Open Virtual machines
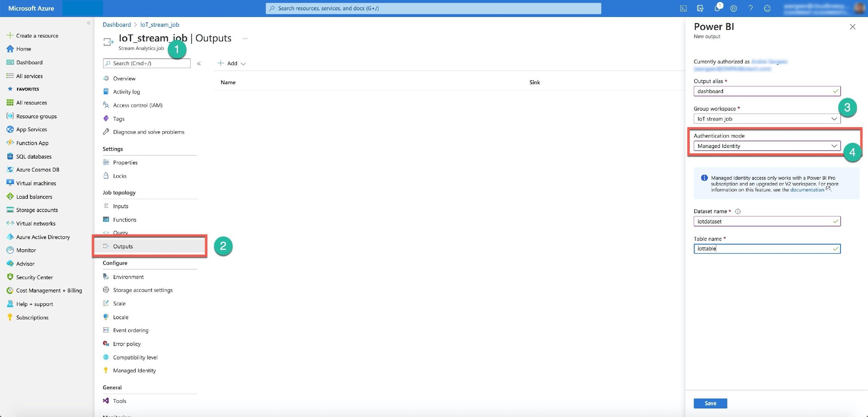 coord(31,183)
